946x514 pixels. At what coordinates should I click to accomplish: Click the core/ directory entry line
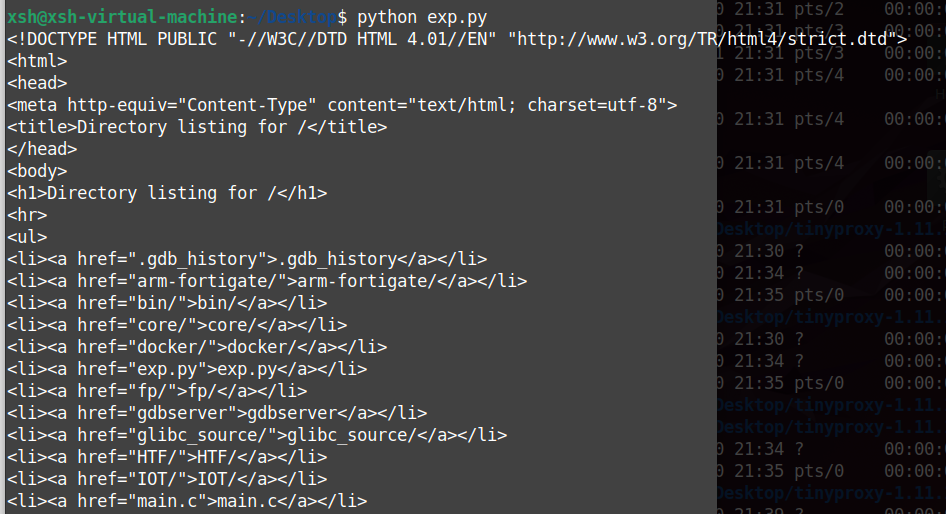[x=177, y=325]
